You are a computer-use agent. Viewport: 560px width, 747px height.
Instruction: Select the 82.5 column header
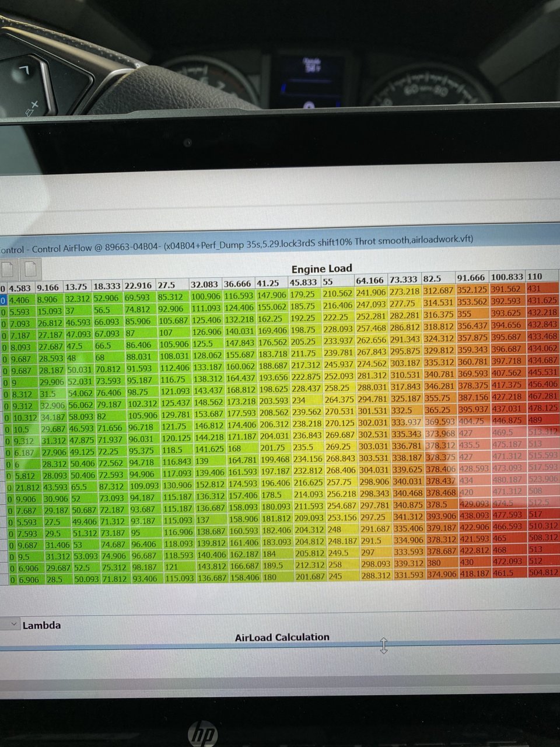click(439, 278)
